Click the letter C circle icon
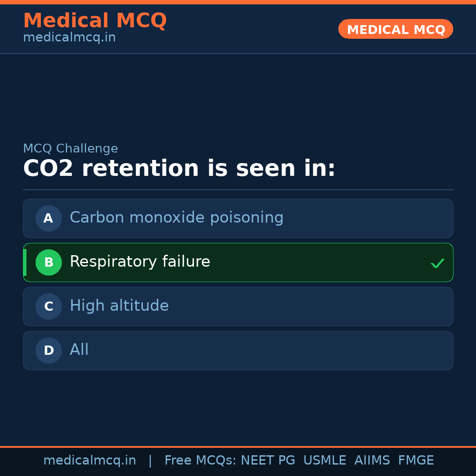Viewport: 476px width, 476px height. [48, 306]
